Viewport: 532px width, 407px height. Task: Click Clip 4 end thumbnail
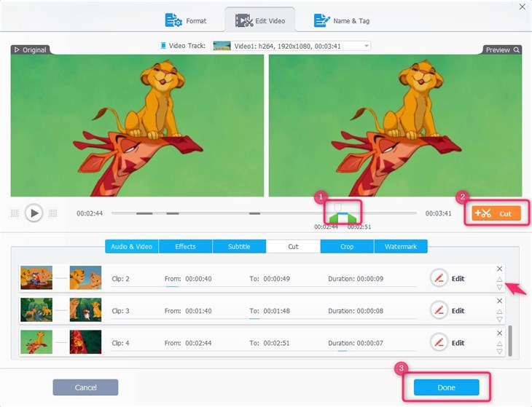(85, 342)
